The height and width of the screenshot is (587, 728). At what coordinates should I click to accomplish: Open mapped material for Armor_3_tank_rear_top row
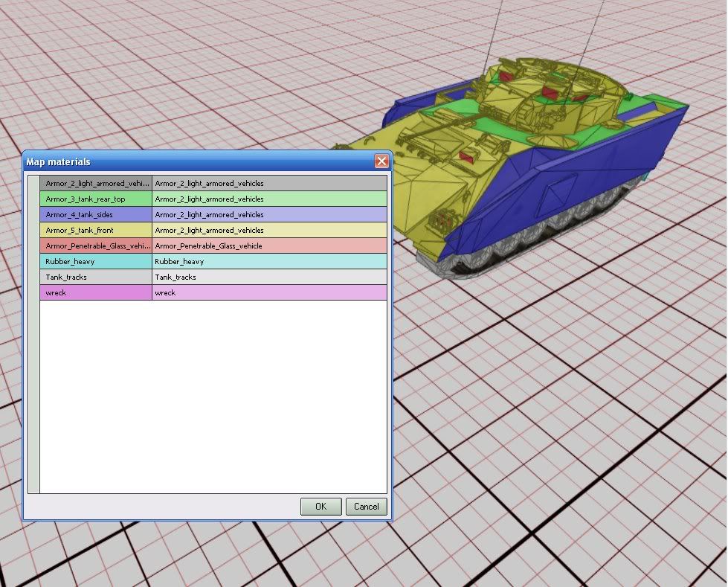(269, 199)
